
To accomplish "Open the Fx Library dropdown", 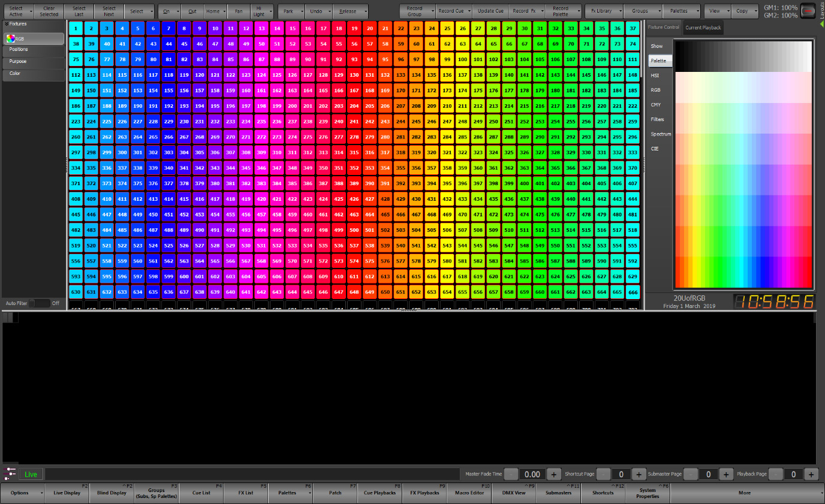I will click(x=604, y=11).
